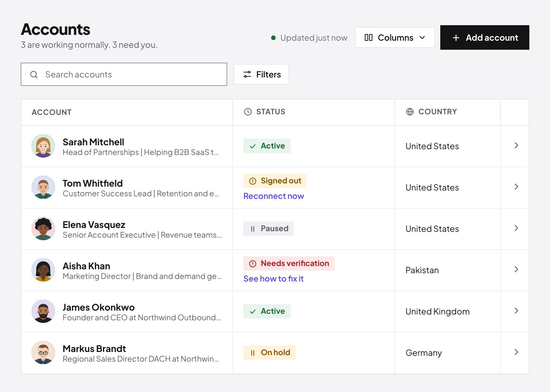Image resolution: width=550 pixels, height=392 pixels.
Task: Click the See how to fix it link
Action: coord(273,279)
